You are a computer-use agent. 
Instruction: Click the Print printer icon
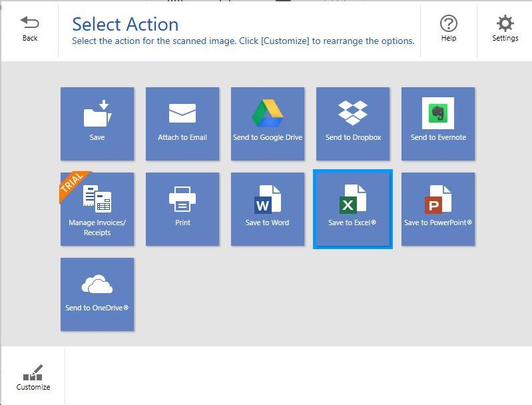pyautogui.click(x=182, y=199)
